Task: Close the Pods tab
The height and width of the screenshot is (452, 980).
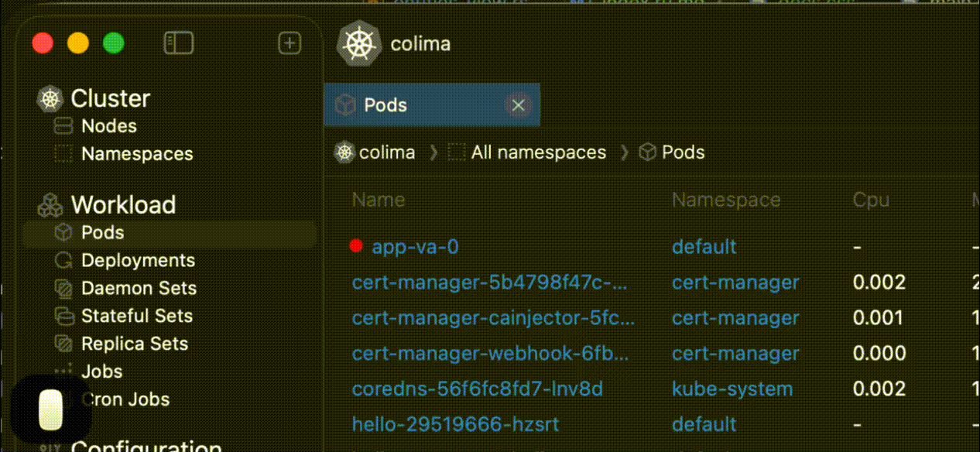Action: pyautogui.click(x=518, y=105)
